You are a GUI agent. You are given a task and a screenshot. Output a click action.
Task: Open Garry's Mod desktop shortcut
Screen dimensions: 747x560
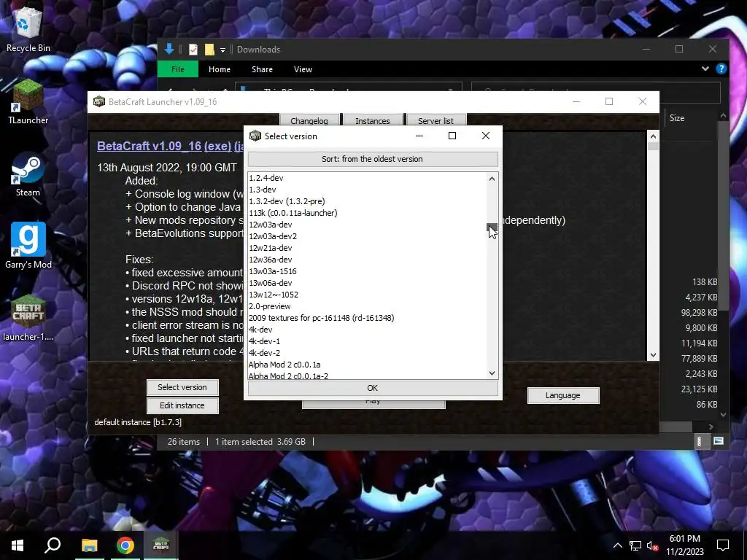tap(28, 246)
